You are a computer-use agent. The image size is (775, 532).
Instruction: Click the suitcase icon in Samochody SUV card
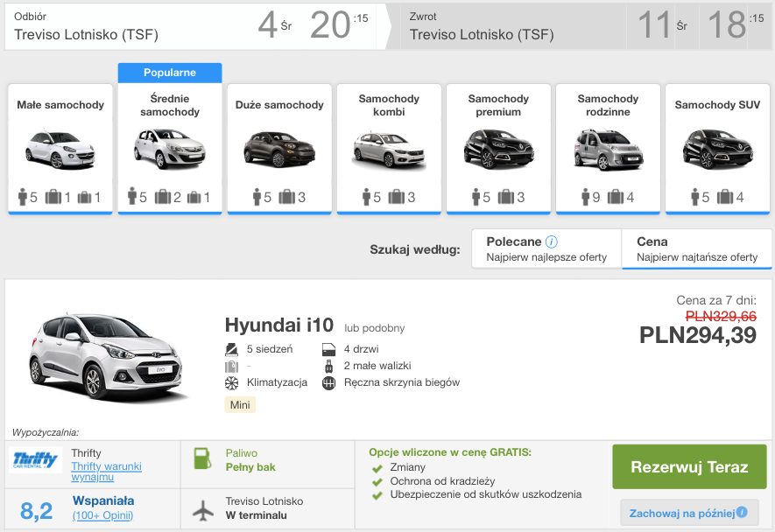point(725,197)
